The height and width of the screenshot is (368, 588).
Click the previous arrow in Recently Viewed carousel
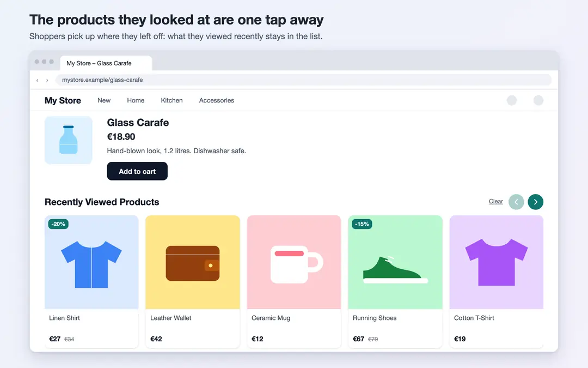click(516, 202)
